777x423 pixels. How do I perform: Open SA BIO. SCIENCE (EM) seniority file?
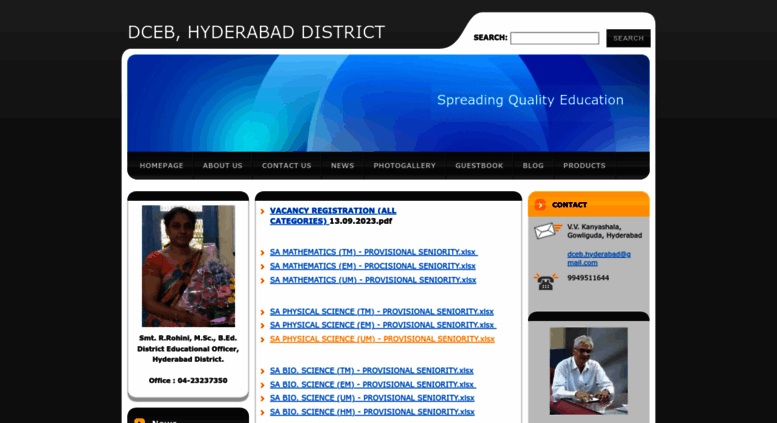coord(373,384)
